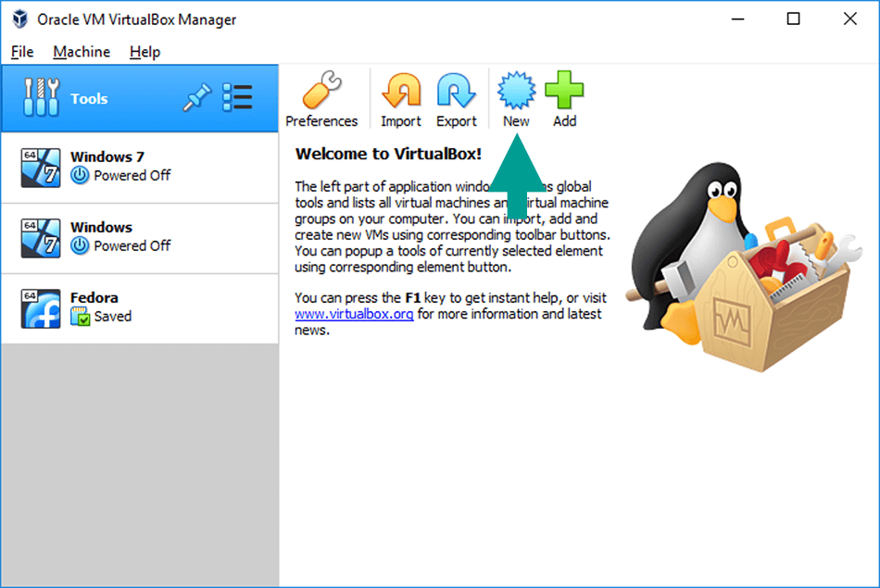Screen dimensions: 880x588
Task: Click the Fedora Saved state icon
Action: pos(81,317)
